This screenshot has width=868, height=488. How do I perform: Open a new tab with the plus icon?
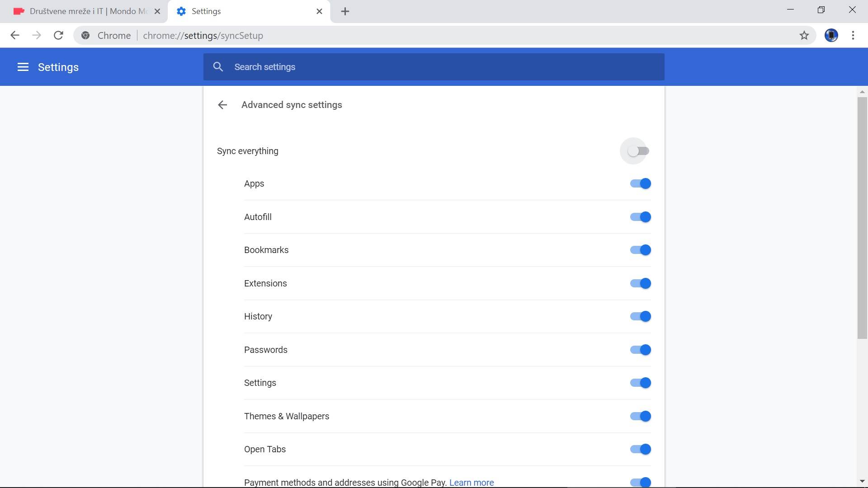click(345, 11)
